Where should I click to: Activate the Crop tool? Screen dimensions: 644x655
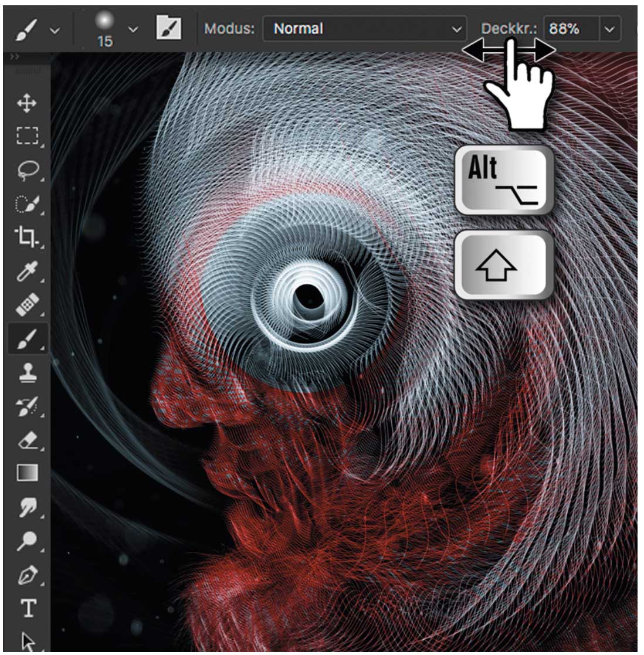pyautogui.click(x=27, y=237)
